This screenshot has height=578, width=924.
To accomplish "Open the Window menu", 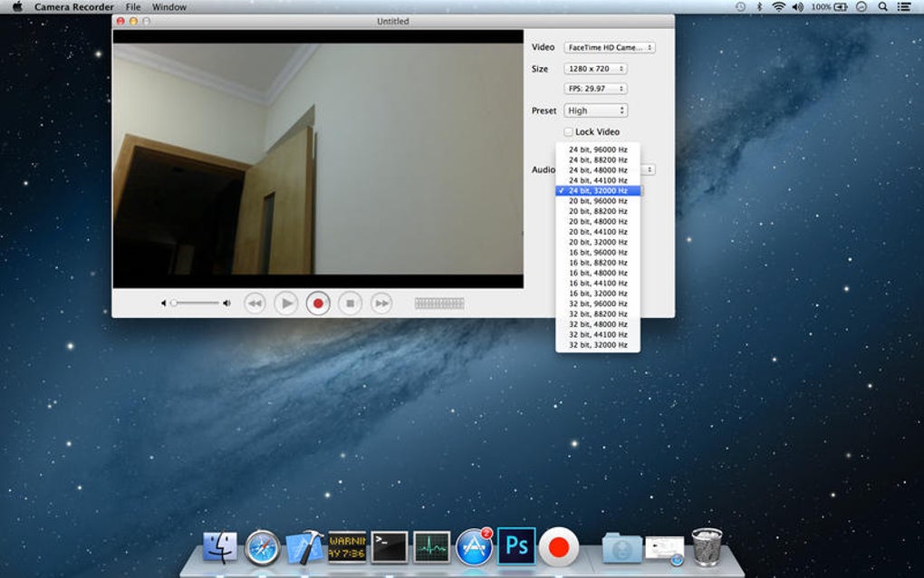I will pyautogui.click(x=169, y=7).
